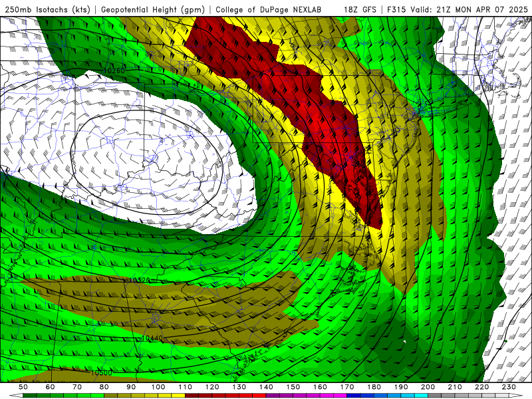
Task: Click the "College of DuPage NEXLAB" credit text
Action: tap(269, 9)
